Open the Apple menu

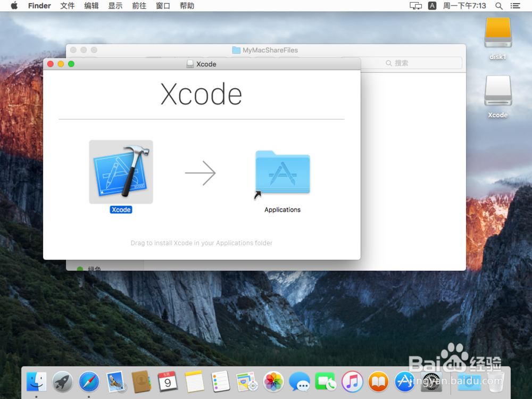pyautogui.click(x=14, y=6)
